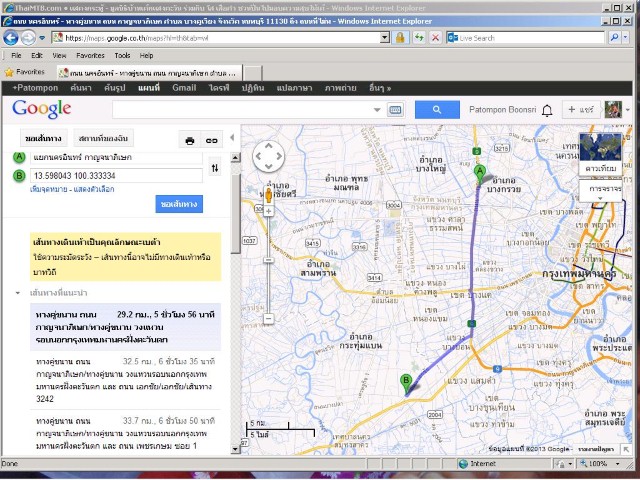Click the destination field with 13.598043 100.333334

pyautogui.click(x=116, y=176)
